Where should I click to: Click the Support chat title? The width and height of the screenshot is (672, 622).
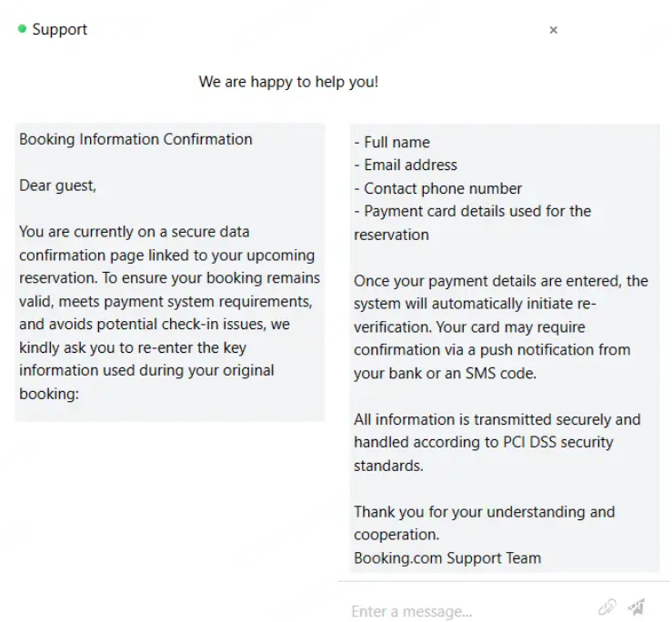59,29
